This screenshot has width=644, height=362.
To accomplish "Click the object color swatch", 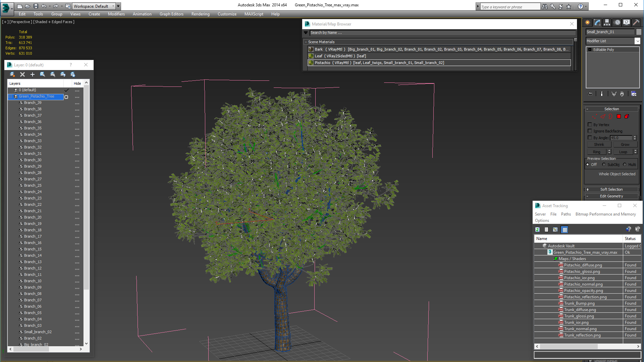I will tap(639, 32).
